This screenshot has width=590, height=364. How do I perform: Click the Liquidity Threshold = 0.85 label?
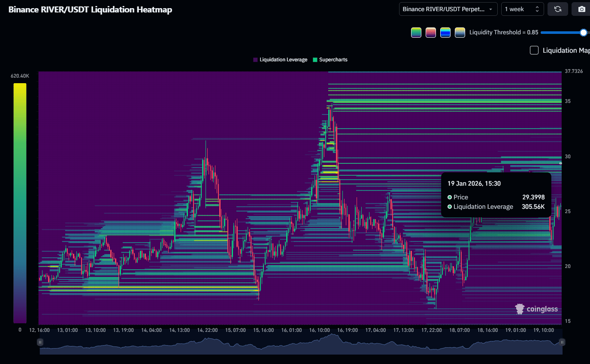pyautogui.click(x=504, y=33)
